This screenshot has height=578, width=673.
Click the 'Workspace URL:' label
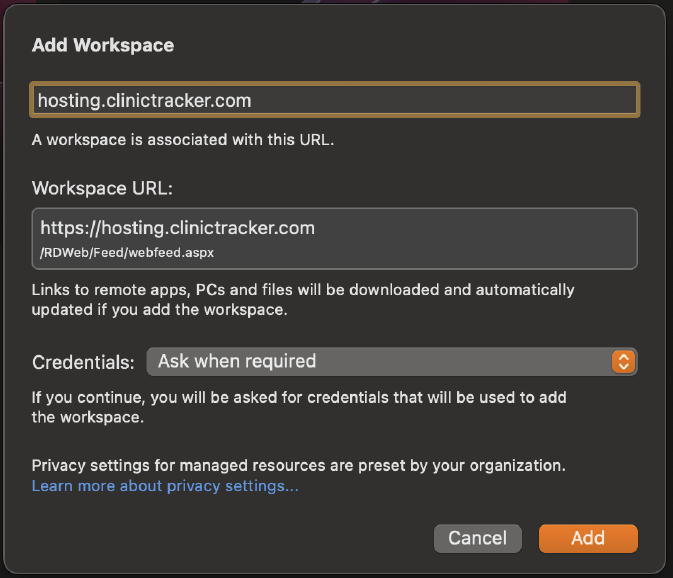tap(102, 188)
